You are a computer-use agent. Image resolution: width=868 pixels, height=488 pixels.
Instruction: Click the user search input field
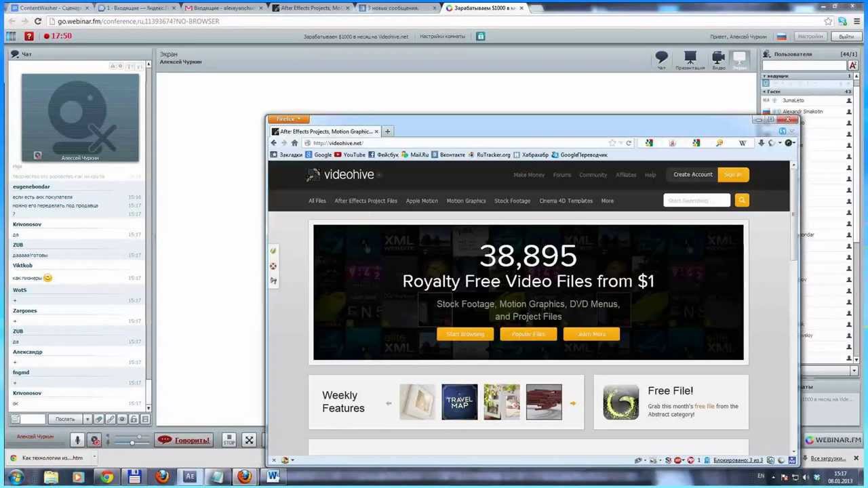point(804,65)
